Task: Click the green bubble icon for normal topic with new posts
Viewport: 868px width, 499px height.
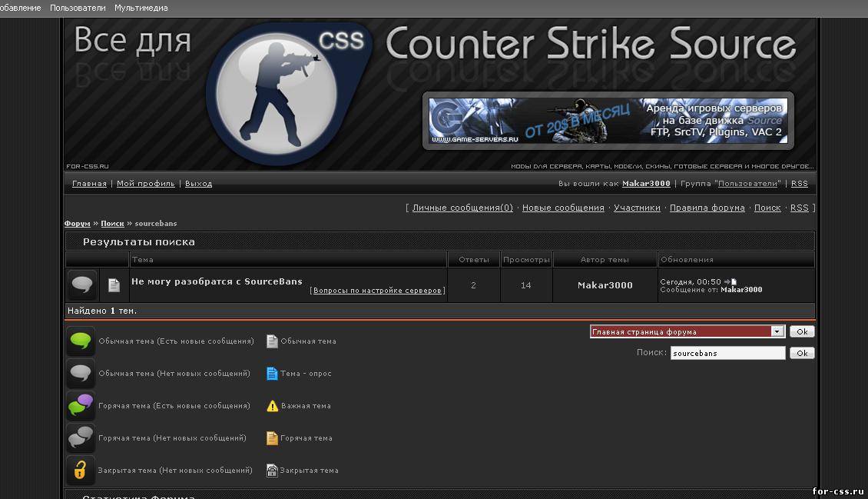Action: [x=80, y=341]
